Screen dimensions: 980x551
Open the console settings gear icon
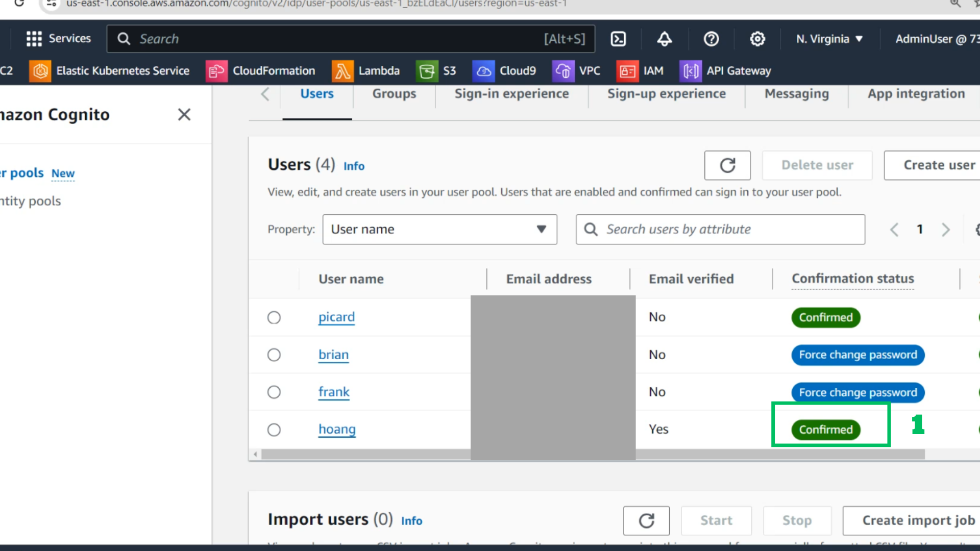coord(757,39)
